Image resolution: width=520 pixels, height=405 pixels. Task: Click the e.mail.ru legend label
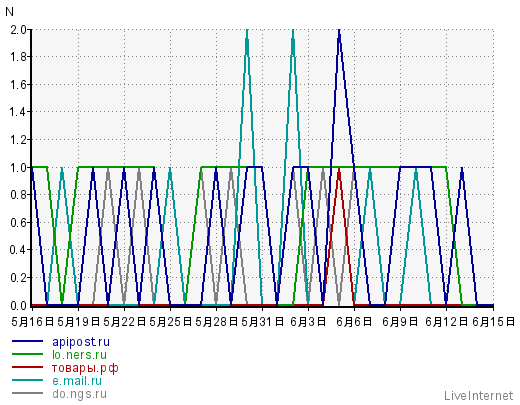(77, 381)
